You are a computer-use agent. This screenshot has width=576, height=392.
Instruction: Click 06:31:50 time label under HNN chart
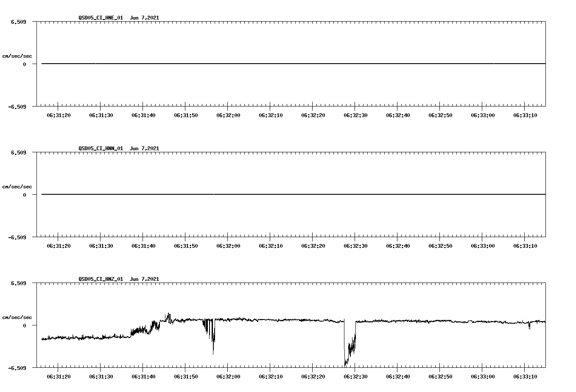[x=186, y=246]
